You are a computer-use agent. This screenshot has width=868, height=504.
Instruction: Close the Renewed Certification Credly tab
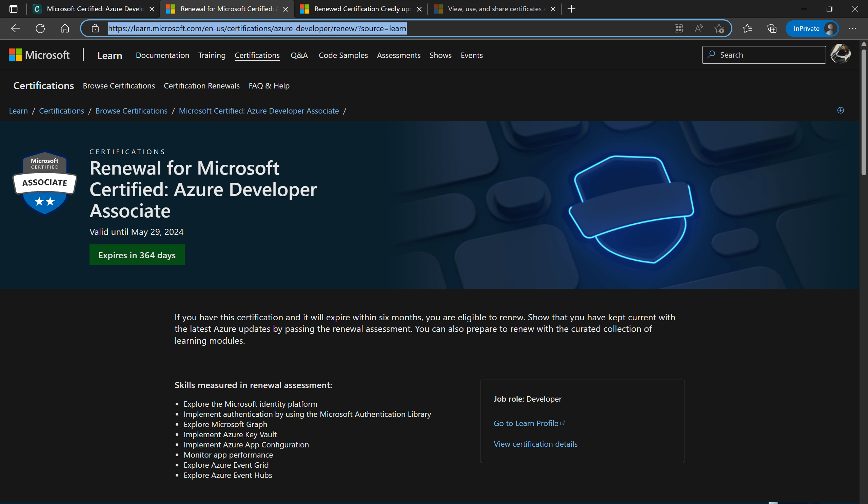tap(419, 9)
